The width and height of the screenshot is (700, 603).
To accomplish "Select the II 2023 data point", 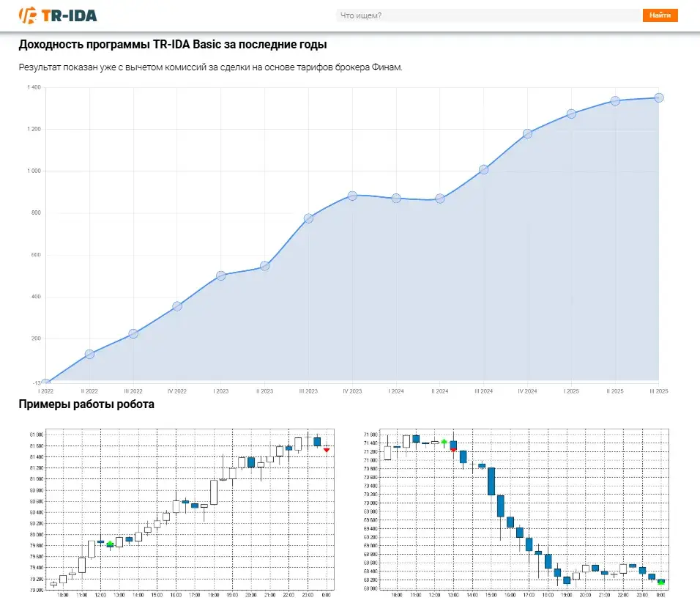I will [264, 266].
